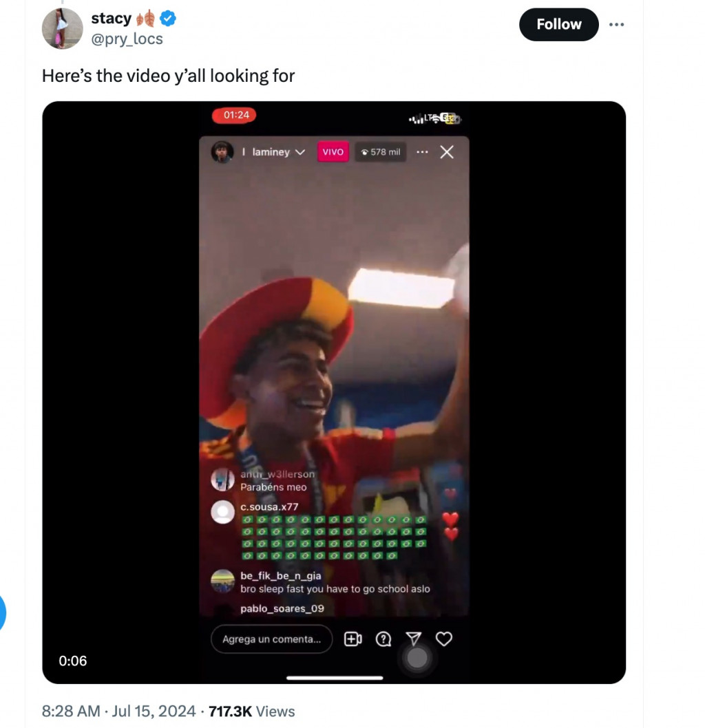Image resolution: width=705 pixels, height=728 pixels.
Task: Click the Follow button for stacy
Action: 558,25
